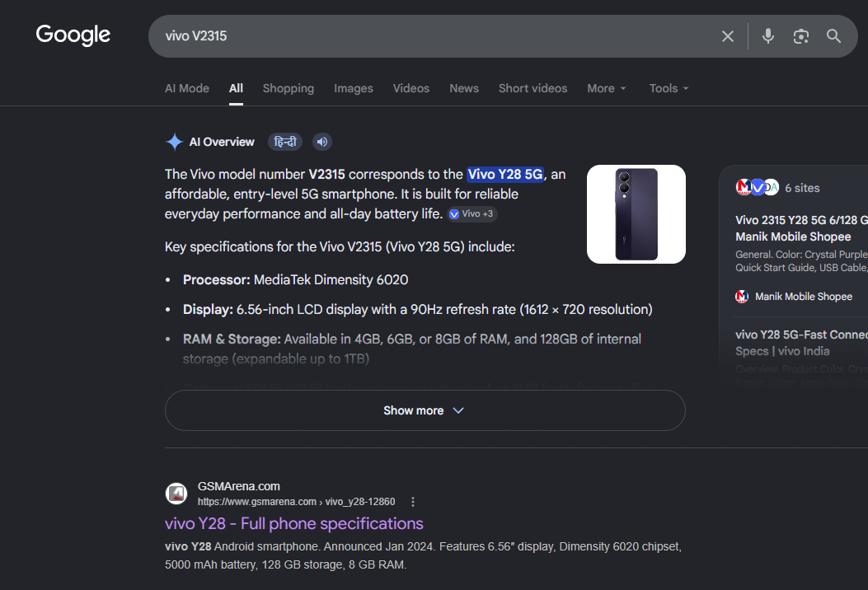Click the AI Overview sparkle icon
The image size is (868, 590).
coord(175,143)
